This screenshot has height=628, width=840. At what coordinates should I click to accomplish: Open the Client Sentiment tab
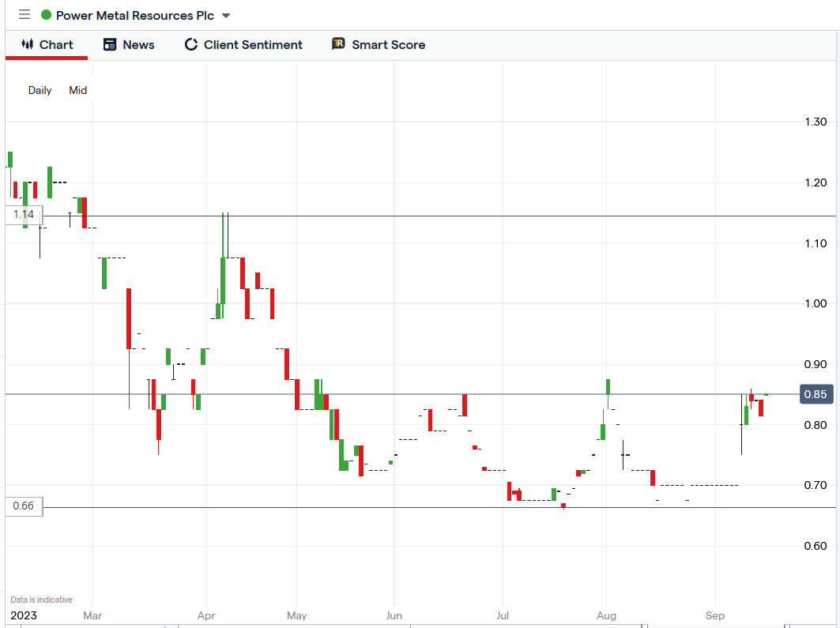point(243,44)
